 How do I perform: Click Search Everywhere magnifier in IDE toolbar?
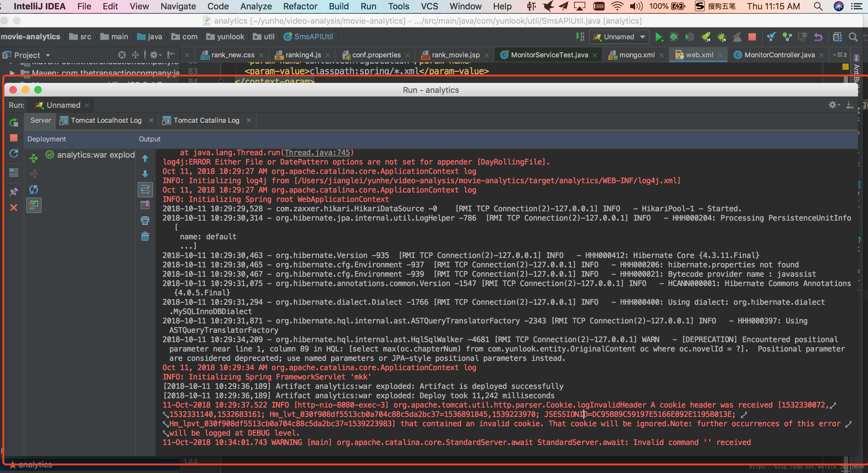pos(853,37)
